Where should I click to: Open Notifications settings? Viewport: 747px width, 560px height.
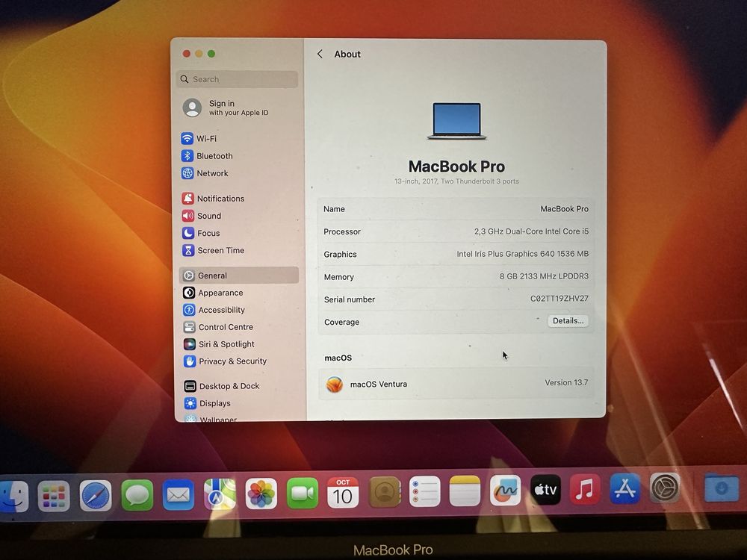coord(213,199)
